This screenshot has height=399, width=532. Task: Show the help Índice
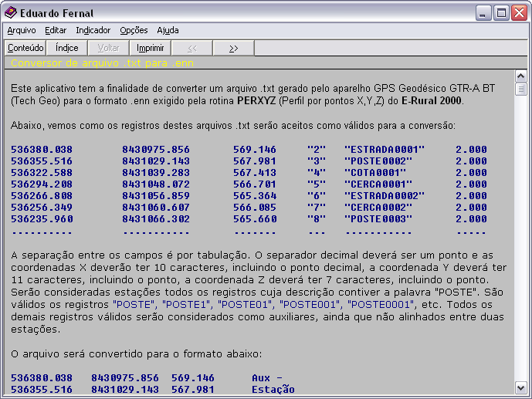67,48
